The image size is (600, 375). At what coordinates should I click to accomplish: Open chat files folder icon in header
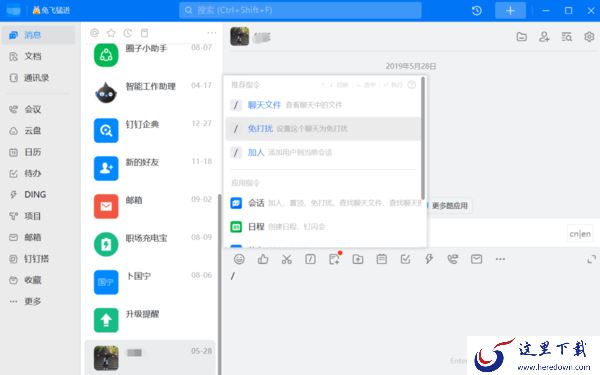click(522, 37)
